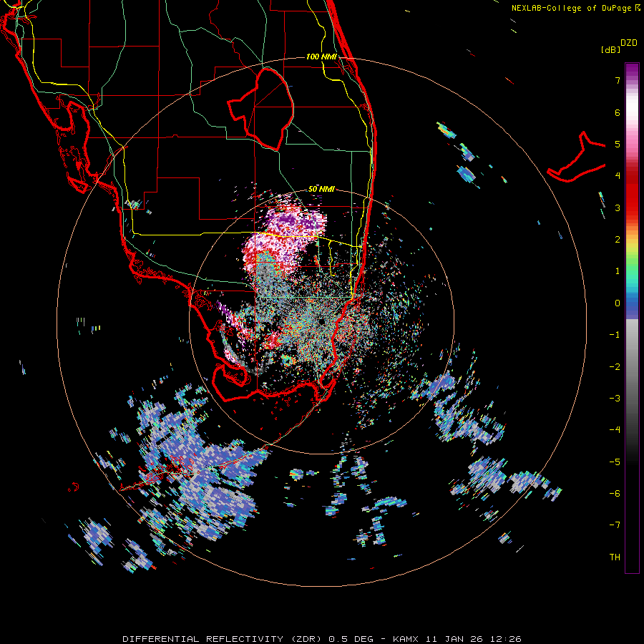Click the -4 value on the color scale
644x644 pixels.
(615, 430)
